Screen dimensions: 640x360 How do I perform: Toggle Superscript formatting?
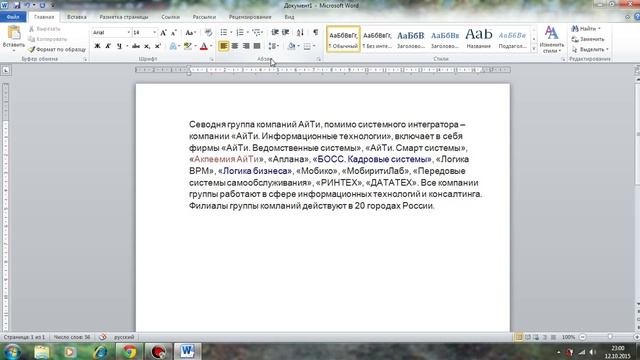[x=158, y=46]
